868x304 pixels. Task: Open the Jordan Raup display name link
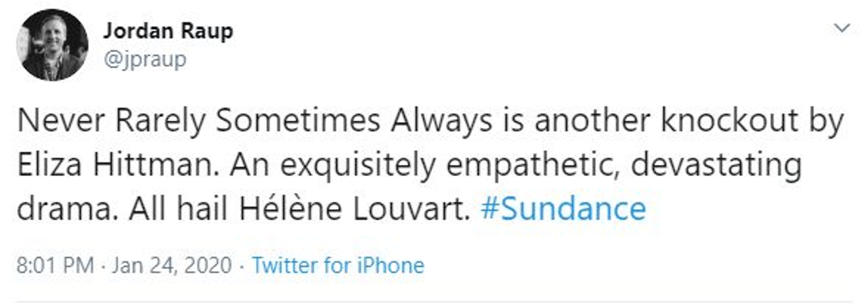pyautogui.click(x=168, y=31)
